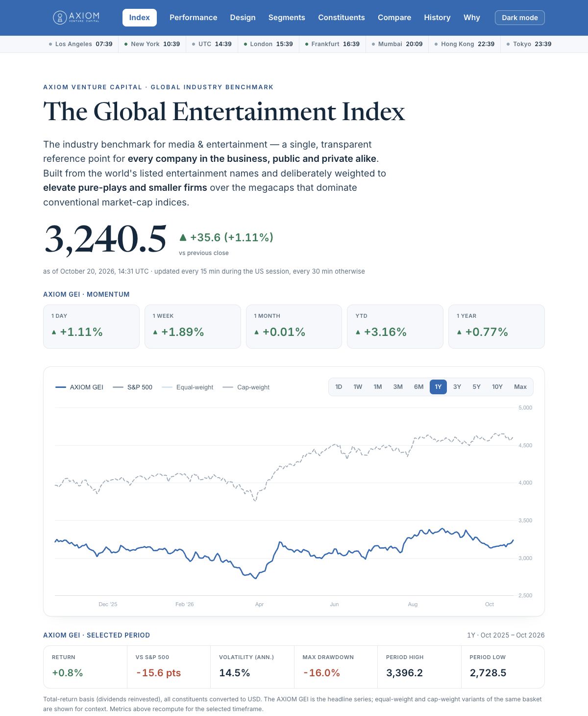Click the Aug label on chart axis

coord(413,604)
